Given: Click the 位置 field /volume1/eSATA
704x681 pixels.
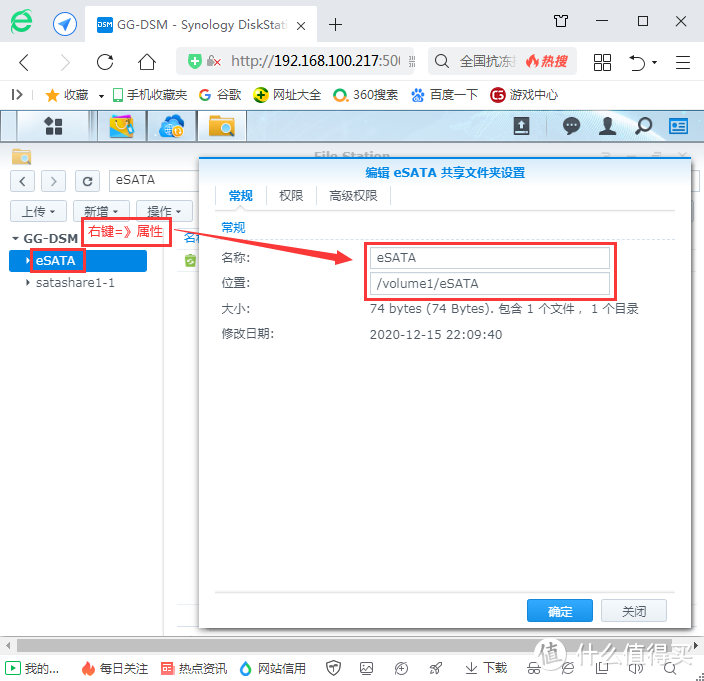Looking at the screenshot, I should click(489, 283).
